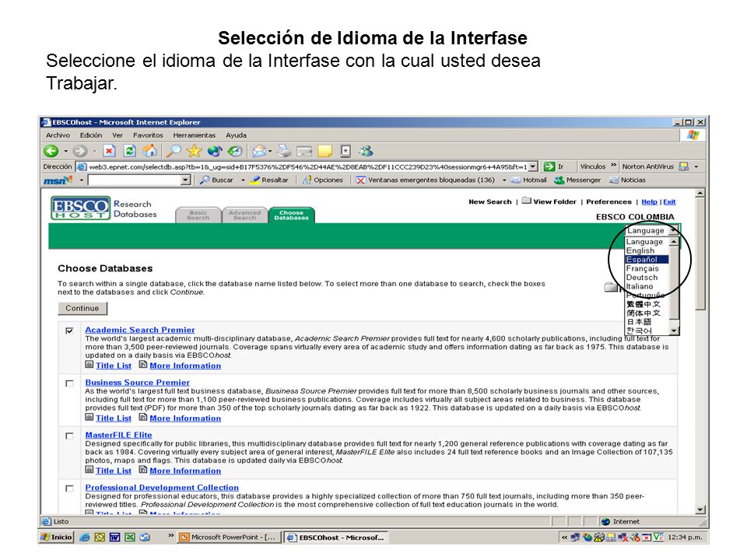Open the Ayuda menu
747x560 pixels.
(x=237, y=135)
